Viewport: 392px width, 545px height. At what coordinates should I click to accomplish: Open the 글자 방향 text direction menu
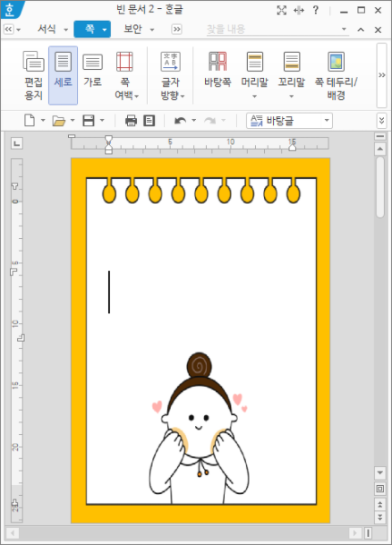click(x=171, y=75)
